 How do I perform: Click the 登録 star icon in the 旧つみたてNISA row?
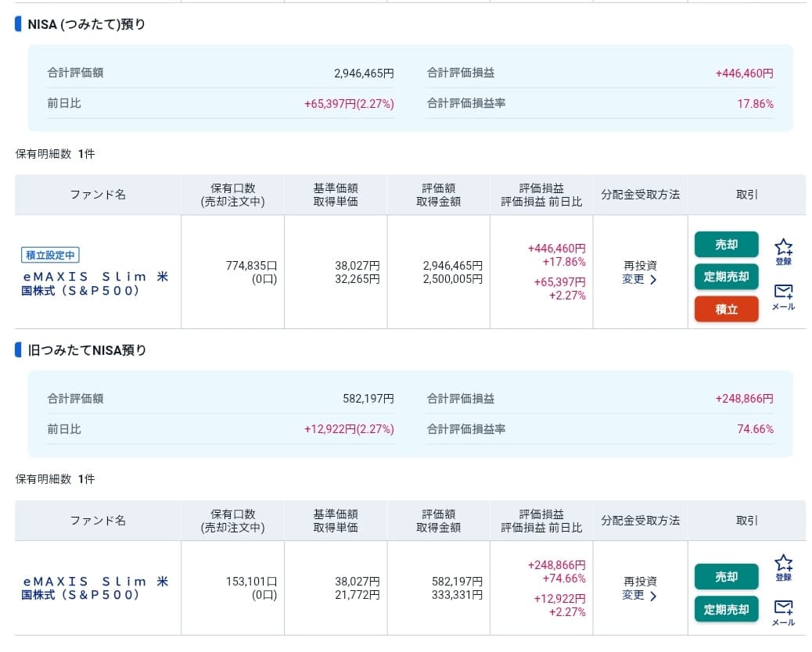[x=783, y=568]
